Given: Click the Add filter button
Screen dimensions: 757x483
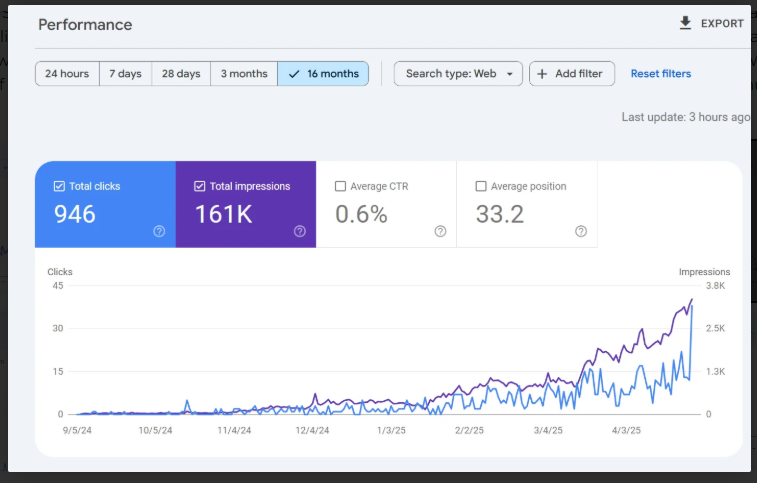Looking at the screenshot, I should point(572,74).
